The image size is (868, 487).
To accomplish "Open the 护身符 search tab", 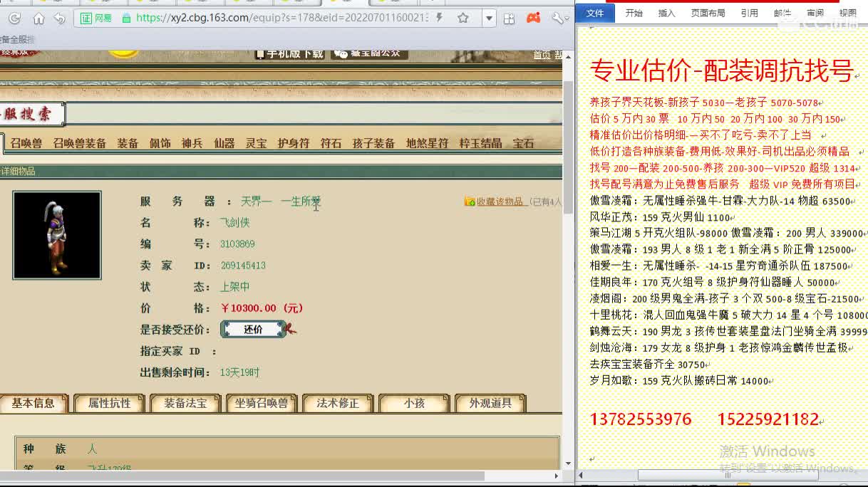I will click(294, 143).
